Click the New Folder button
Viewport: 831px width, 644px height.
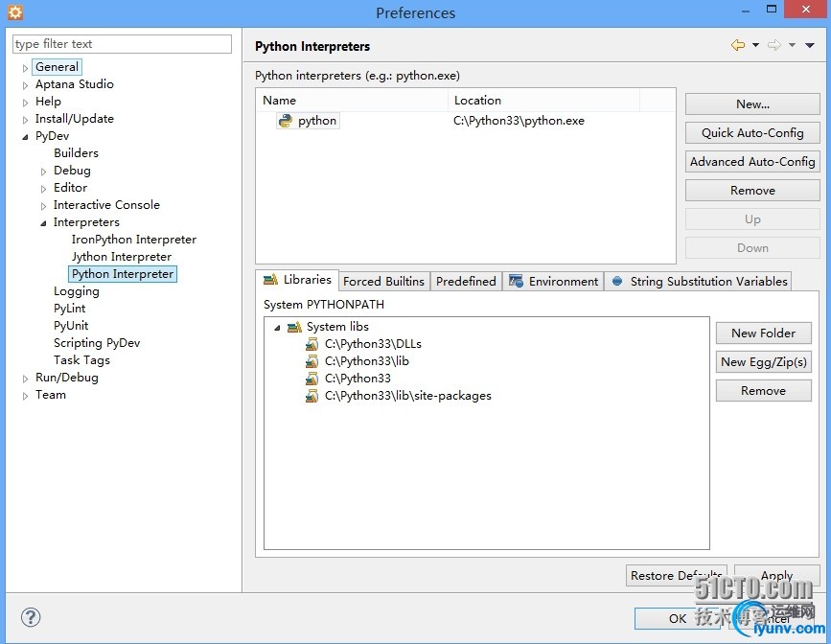pos(763,333)
